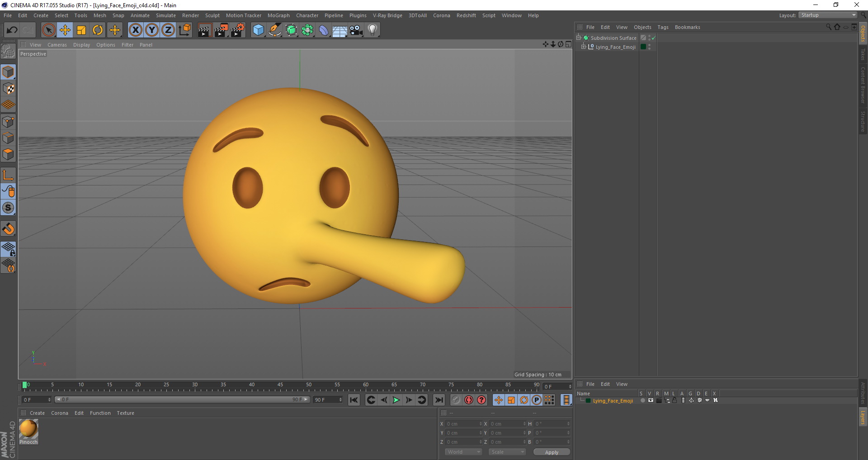Toggle the Viewport Solo S icon
The image size is (868, 460).
pos(8,208)
